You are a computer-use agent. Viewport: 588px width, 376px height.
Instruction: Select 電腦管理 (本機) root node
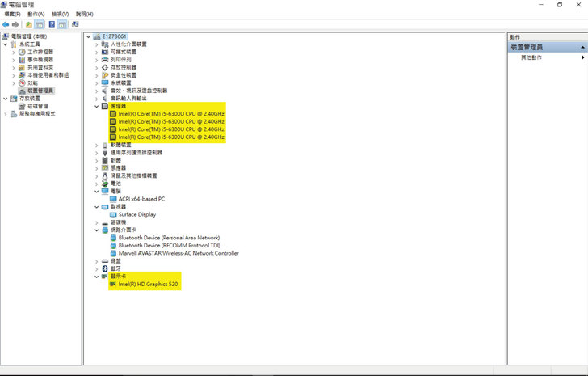[x=29, y=36]
